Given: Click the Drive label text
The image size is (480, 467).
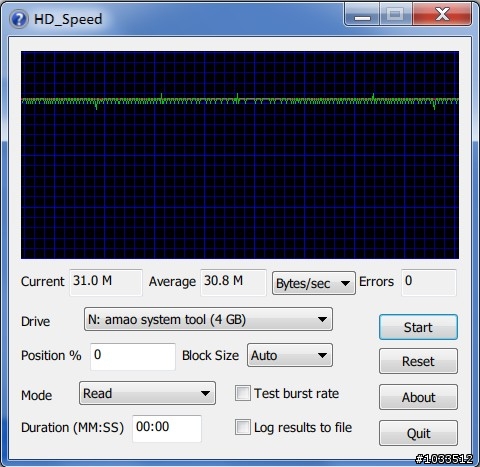Looking at the screenshot, I should (x=35, y=321).
